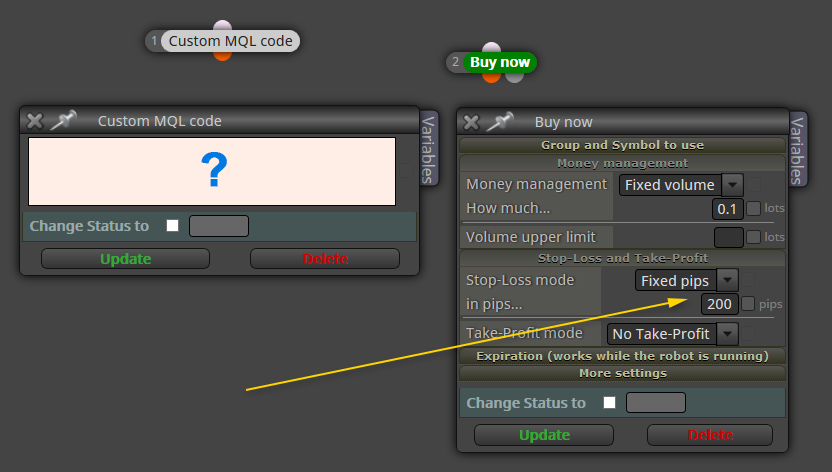
Task: Click status input field in Buy now panel
Action: pyautogui.click(x=656, y=403)
